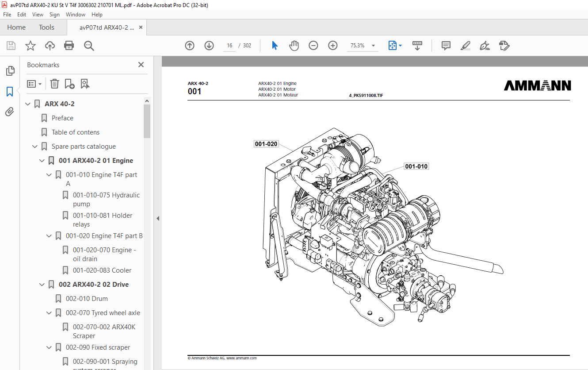Viewport: 588px width, 370px height.
Task: Open the Edit menu
Action: 22,15
